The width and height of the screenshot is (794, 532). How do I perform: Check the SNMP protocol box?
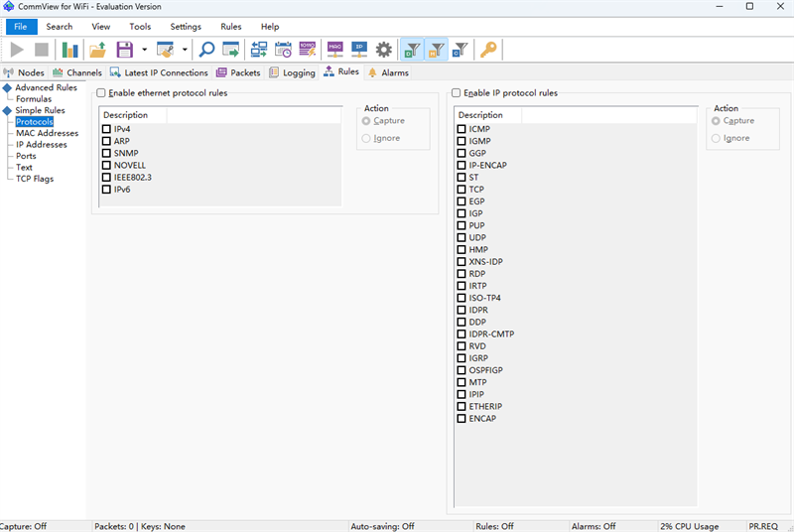coord(106,154)
